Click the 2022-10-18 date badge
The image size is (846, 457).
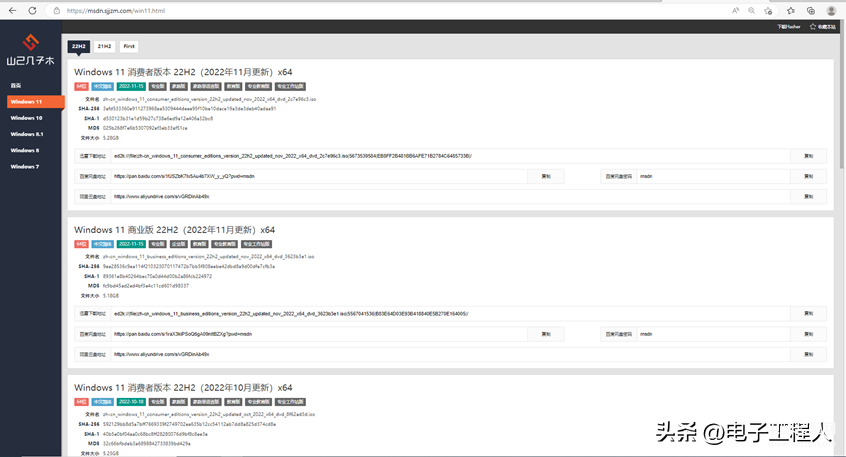coord(131,402)
